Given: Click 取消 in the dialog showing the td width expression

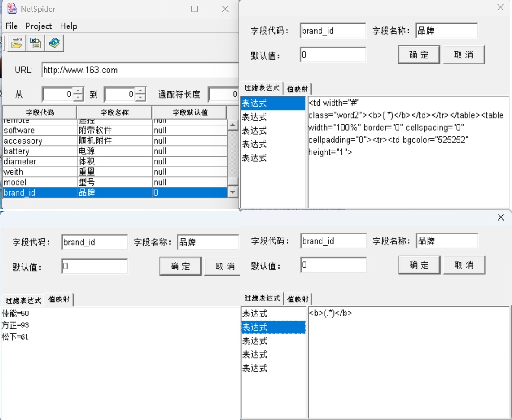Looking at the screenshot, I should [x=464, y=55].
